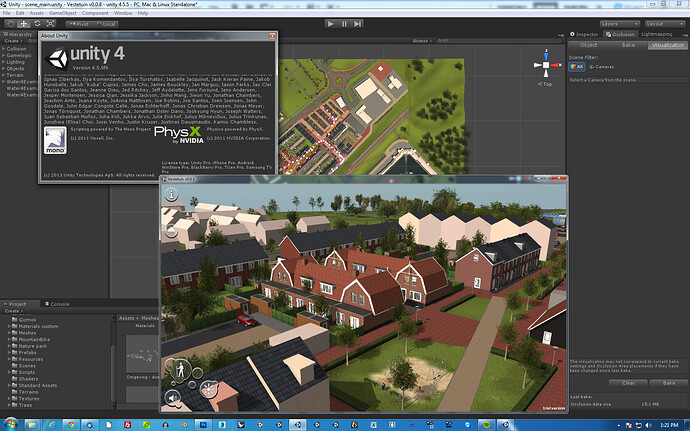
Task: Switch to the Inspector tab
Action: click(x=584, y=34)
